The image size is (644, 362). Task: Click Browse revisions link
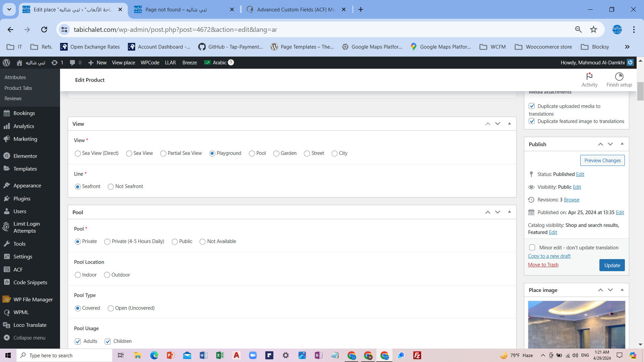pos(572,200)
